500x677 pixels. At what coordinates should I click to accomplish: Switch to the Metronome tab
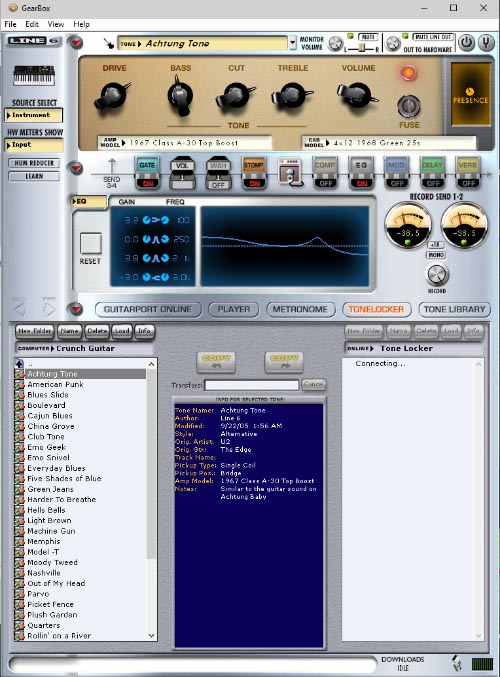[300, 310]
